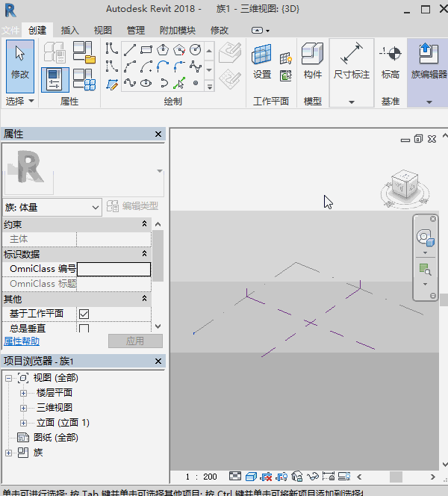Click the OmniClass 编号 input field
This screenshot has width=448, height=496.
(113, 269)
